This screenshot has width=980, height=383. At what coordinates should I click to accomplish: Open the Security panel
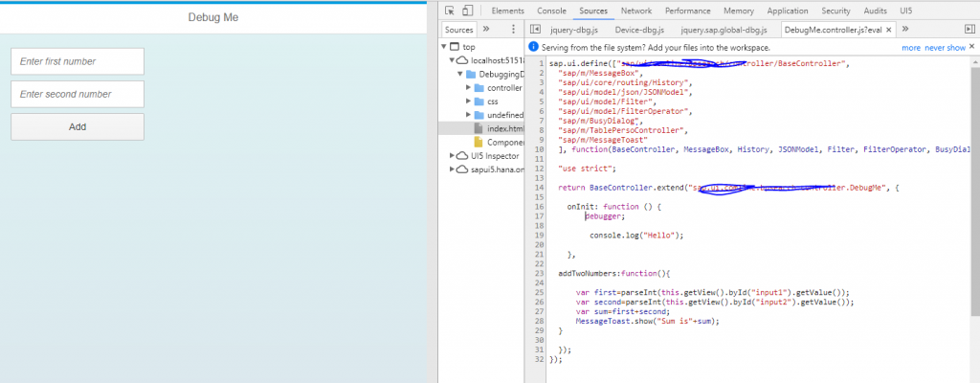[836, 11]
